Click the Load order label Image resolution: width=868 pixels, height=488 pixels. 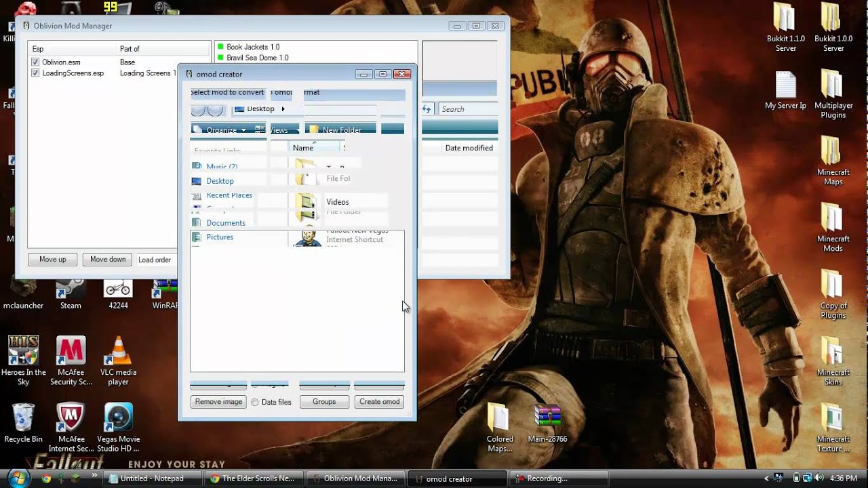155,260
